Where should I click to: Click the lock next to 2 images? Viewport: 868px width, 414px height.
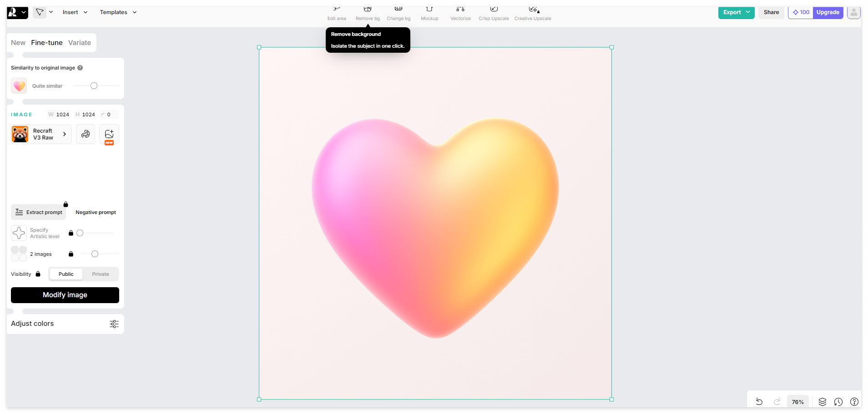[71, 254]
